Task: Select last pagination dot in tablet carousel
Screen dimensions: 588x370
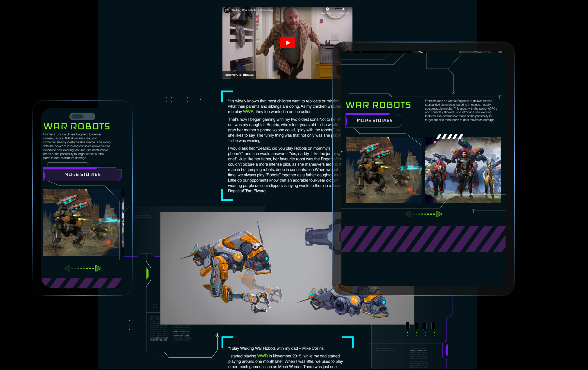Action: pyautogui.click(x=434, y=214)
